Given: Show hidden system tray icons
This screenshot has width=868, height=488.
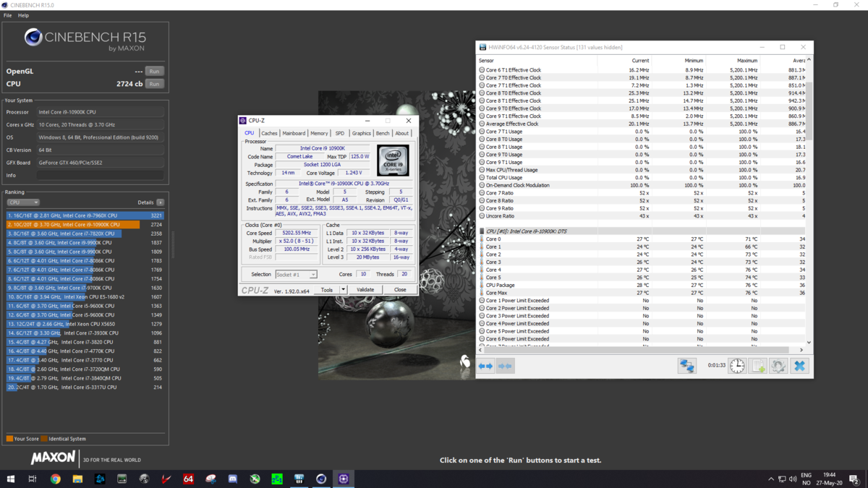Looking at the screenshot, I should 771,479.
